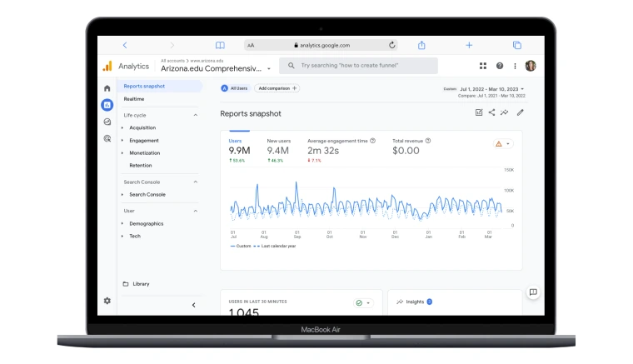633x364 pixels.
Task: Open the Library link in sidebar
Action: tap(141, 284)
